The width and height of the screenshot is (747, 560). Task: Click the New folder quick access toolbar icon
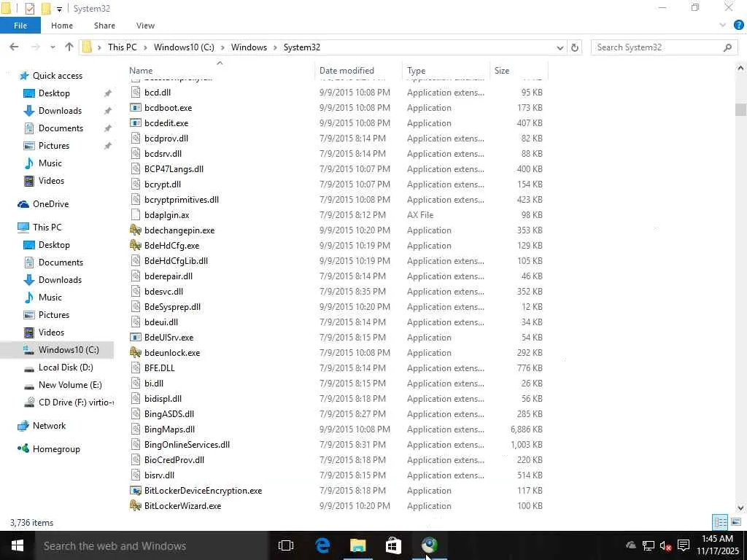tap(46, 9)
